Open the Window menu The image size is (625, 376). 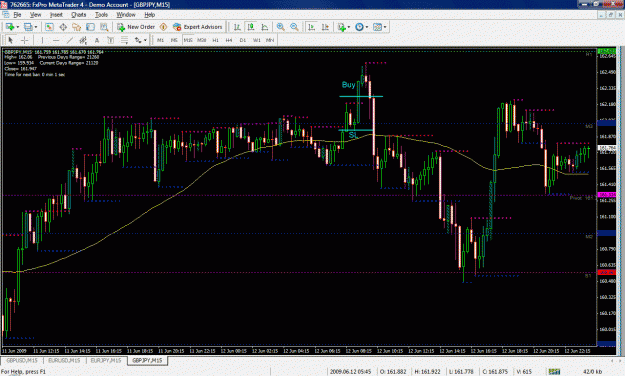click(126, 15)
